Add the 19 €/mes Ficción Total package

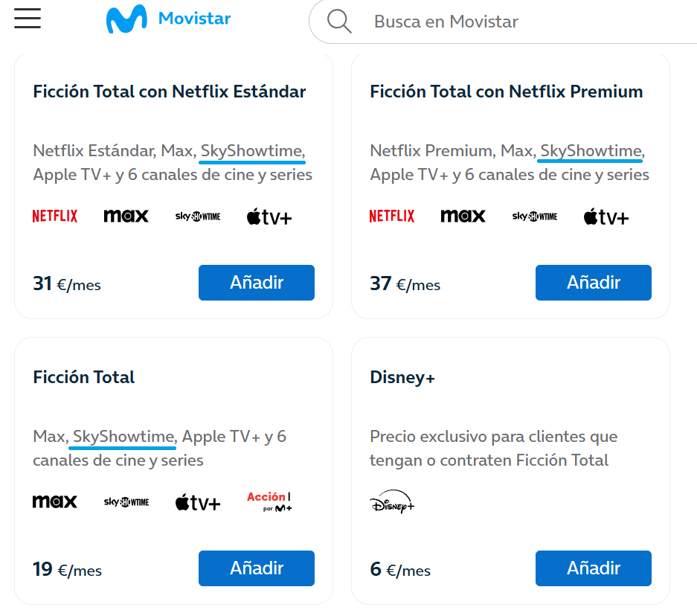pyautogui.click(x=257, y=568)
